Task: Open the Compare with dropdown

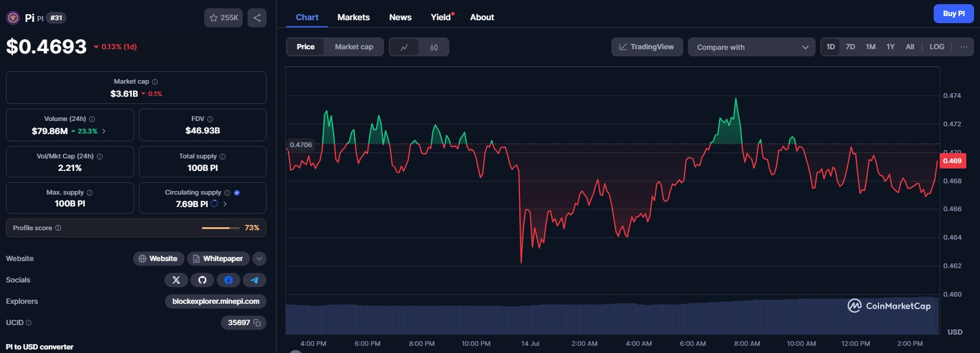Action: pos(751,47)
